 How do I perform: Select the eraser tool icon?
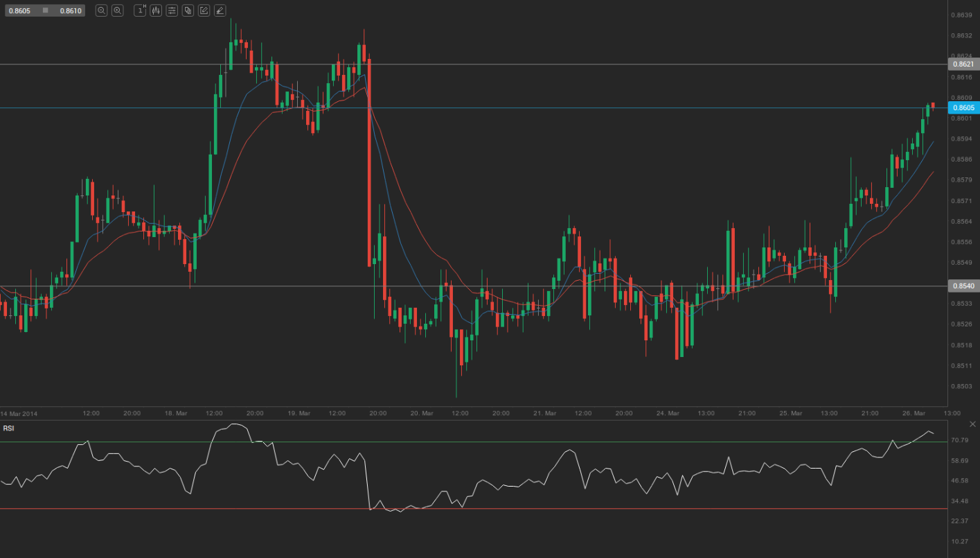click(220, 10)
